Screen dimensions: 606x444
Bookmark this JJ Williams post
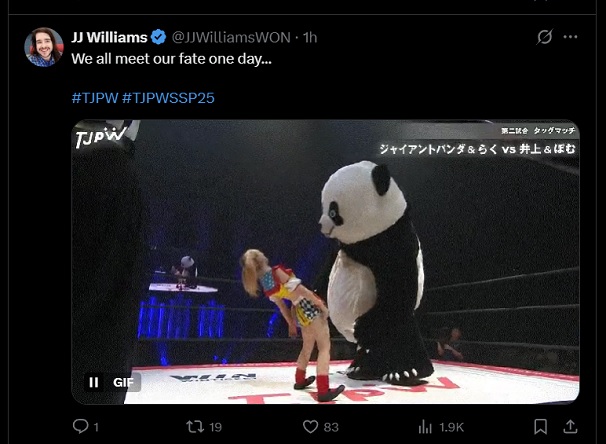(540, 427)
